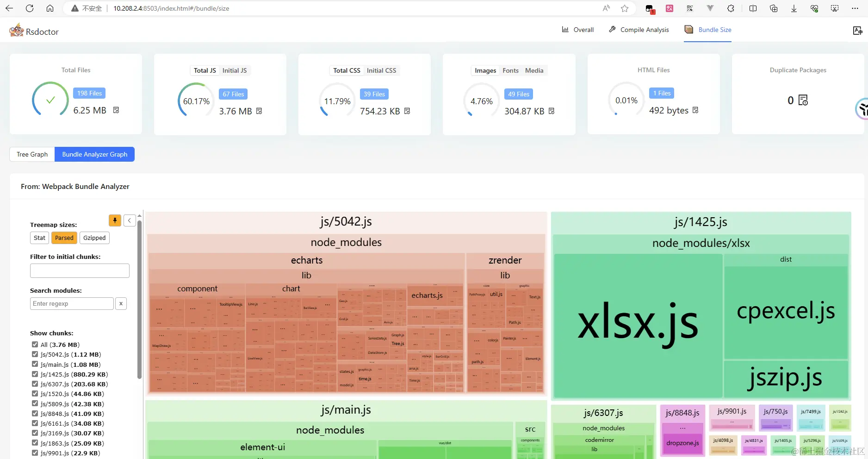This screenshot has width=868, height=459.
Task: Show Media in the assets card
Action: click(534, 70)
